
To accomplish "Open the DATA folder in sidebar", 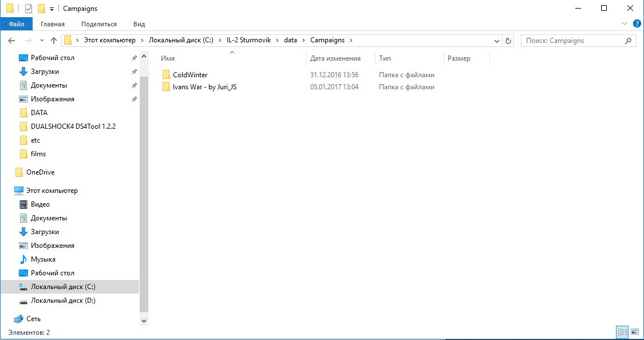I will pos(39,113).
